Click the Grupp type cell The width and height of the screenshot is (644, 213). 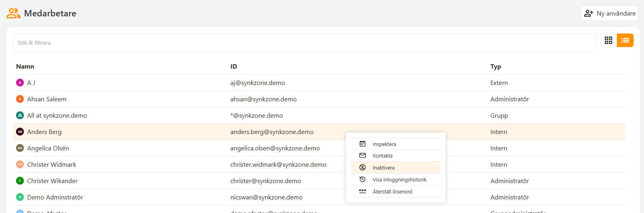pyautogui.click(x=499, y=115)
